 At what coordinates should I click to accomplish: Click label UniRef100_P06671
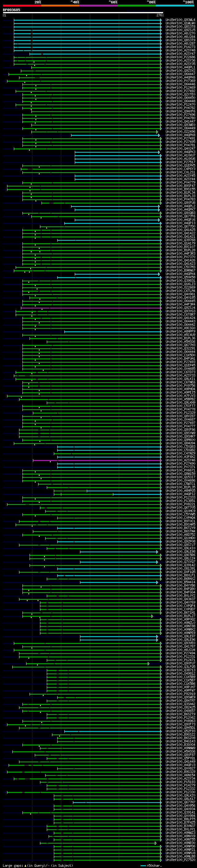click(180, 470)
